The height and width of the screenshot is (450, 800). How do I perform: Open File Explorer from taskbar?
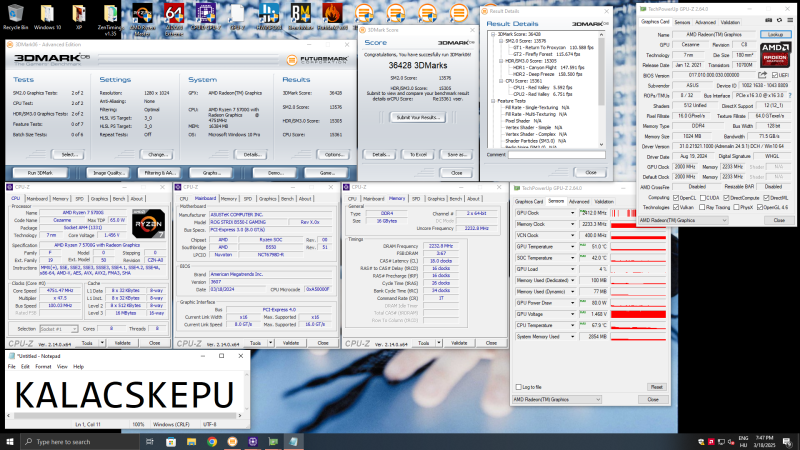[x=191, y=441]
